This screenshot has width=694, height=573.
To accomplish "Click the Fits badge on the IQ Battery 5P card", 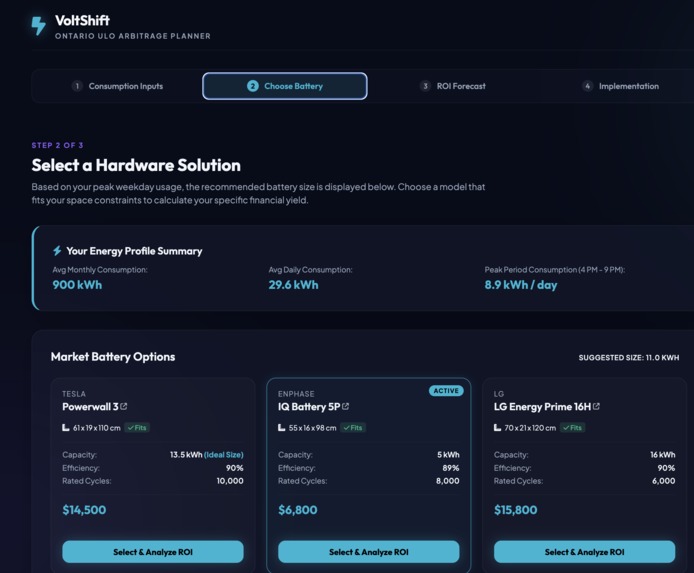I will pyautogui.click(x=353, y=427).
